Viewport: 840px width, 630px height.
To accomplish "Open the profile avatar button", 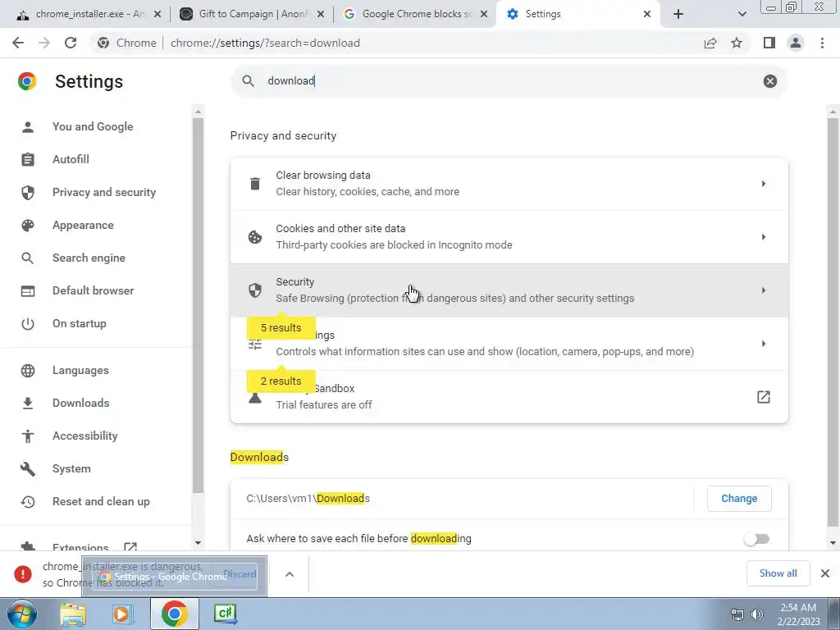I will 796,43.
